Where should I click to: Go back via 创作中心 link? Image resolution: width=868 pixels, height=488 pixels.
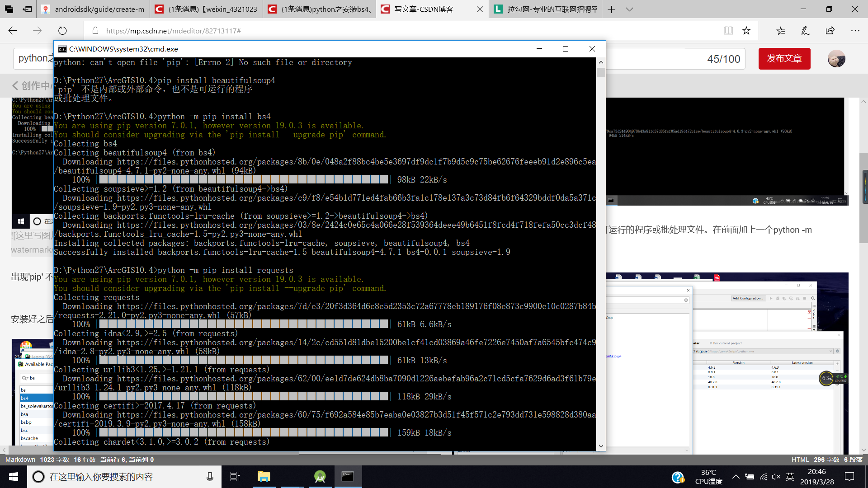pyautogui.click(x=32, y=86)
